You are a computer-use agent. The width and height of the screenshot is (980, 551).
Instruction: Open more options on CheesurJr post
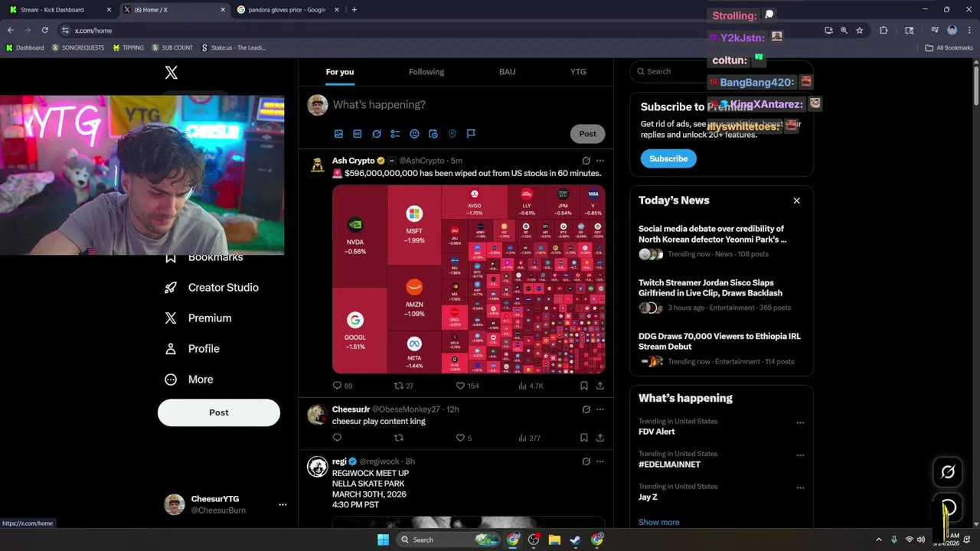click(x=600, y=409)
